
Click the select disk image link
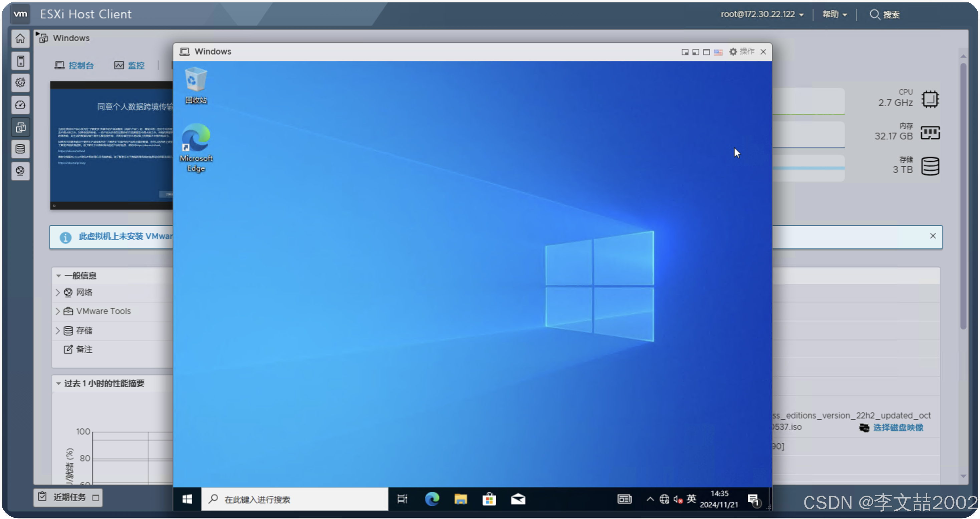pos(898,427)
